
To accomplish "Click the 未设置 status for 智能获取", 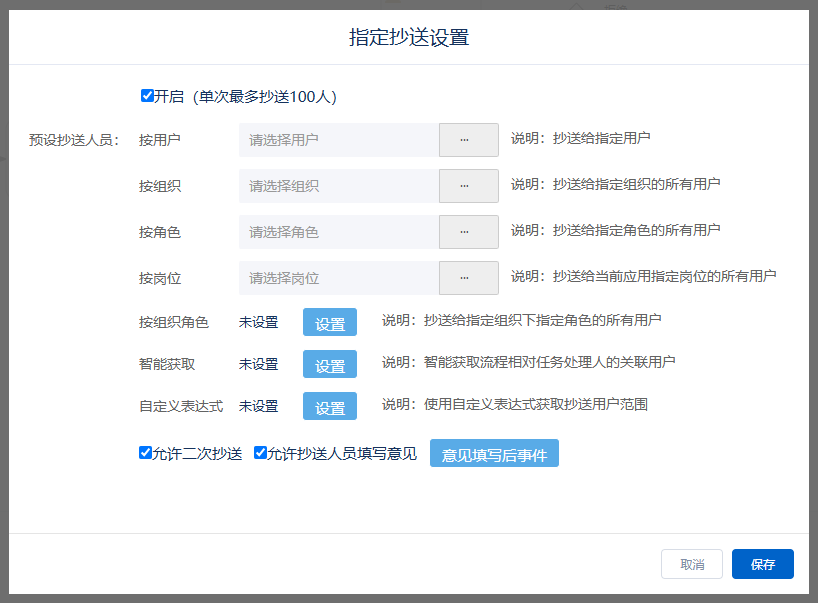I will [x=258, y=364].
